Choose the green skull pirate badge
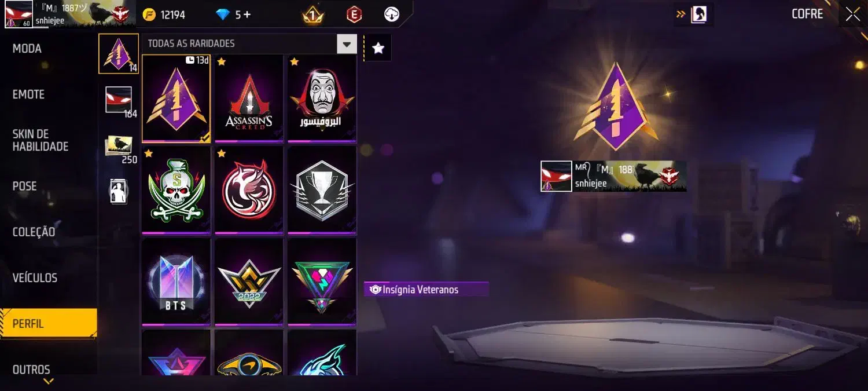Screen dimensions: 868x391 click(x=176, y=190)
